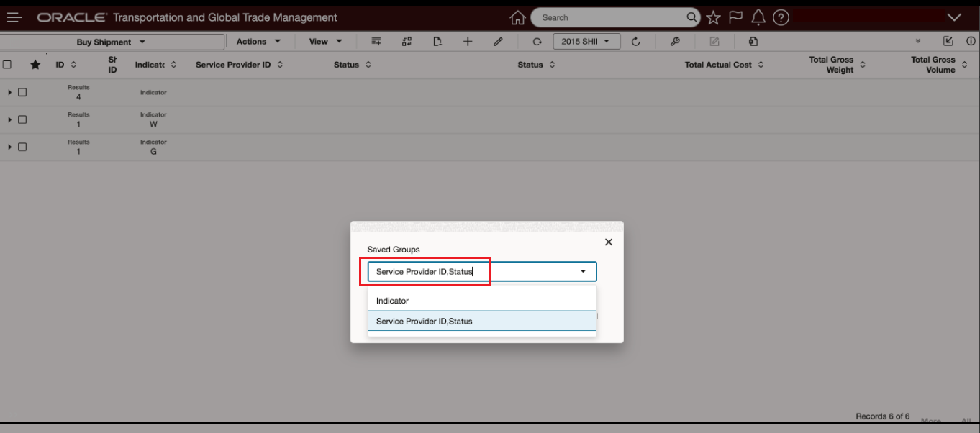Click the circular arrow icon left of 2015 SHII
This screenshot has width=980, height=433.
click(537, 42)
